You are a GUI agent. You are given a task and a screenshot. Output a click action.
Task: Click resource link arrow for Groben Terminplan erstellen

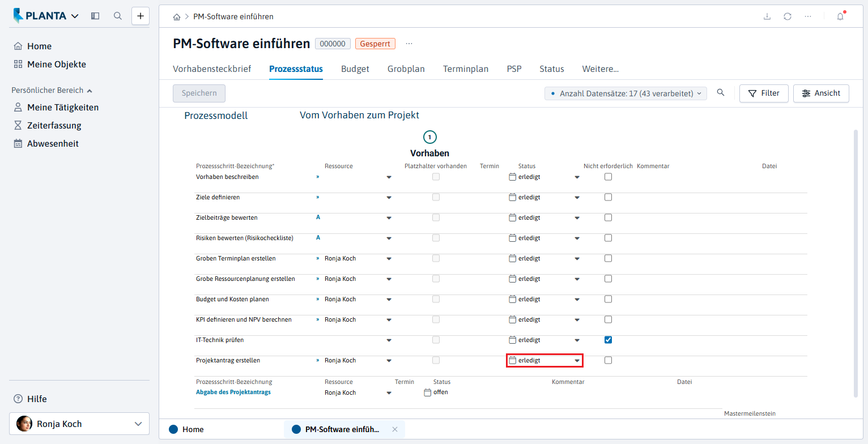point(318,258)
